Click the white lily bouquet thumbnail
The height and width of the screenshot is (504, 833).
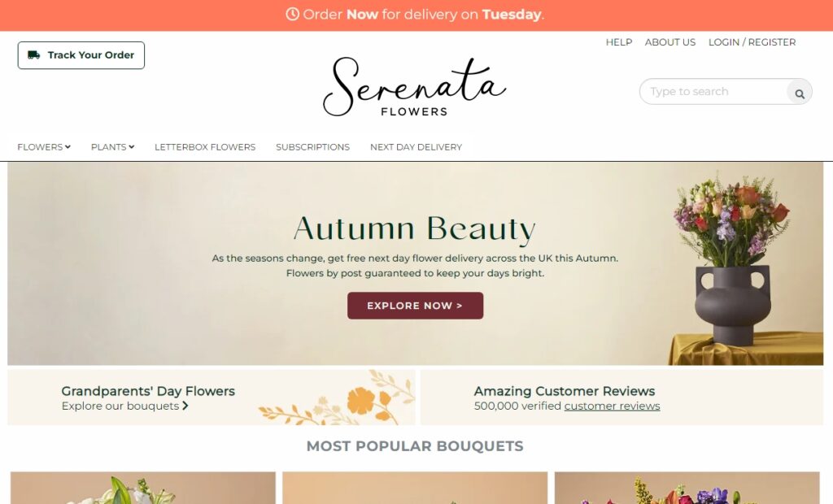pos(143,488)
